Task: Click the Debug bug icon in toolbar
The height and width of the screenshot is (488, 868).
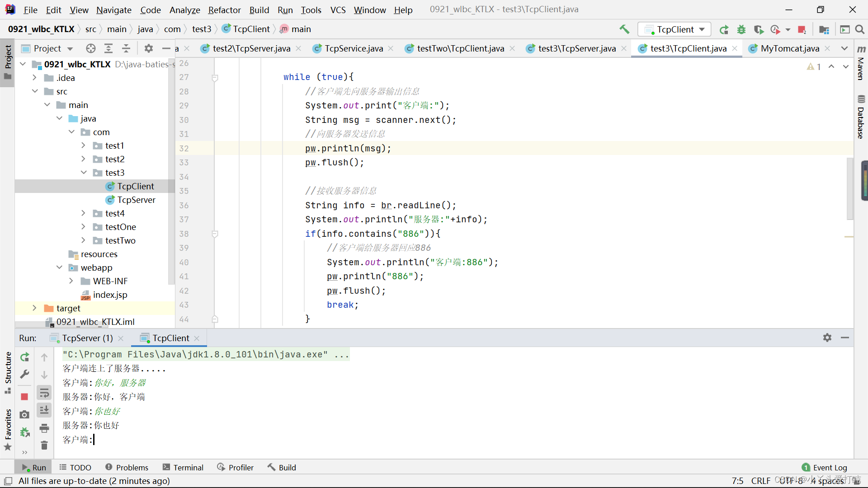Action: (x=741, y=29)
